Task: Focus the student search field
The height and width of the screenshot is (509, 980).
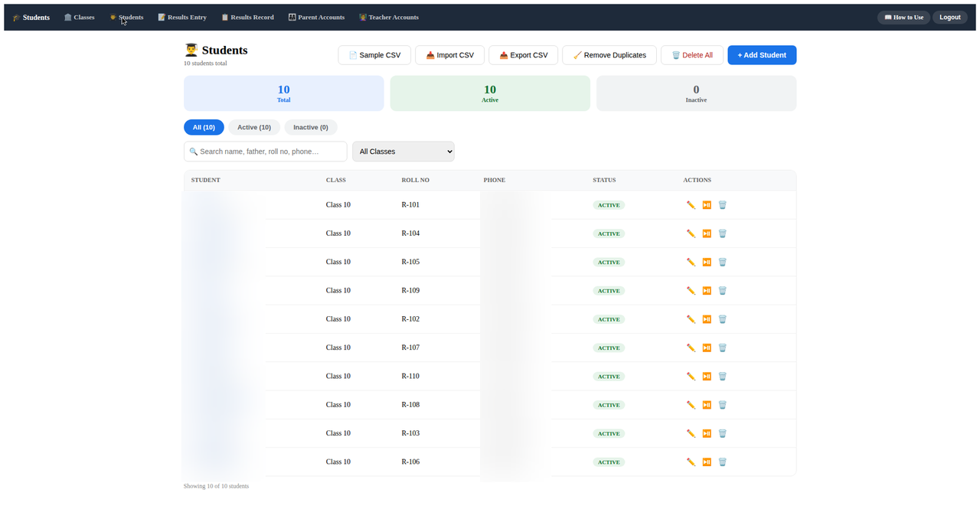Action: [x=265, y=152]
